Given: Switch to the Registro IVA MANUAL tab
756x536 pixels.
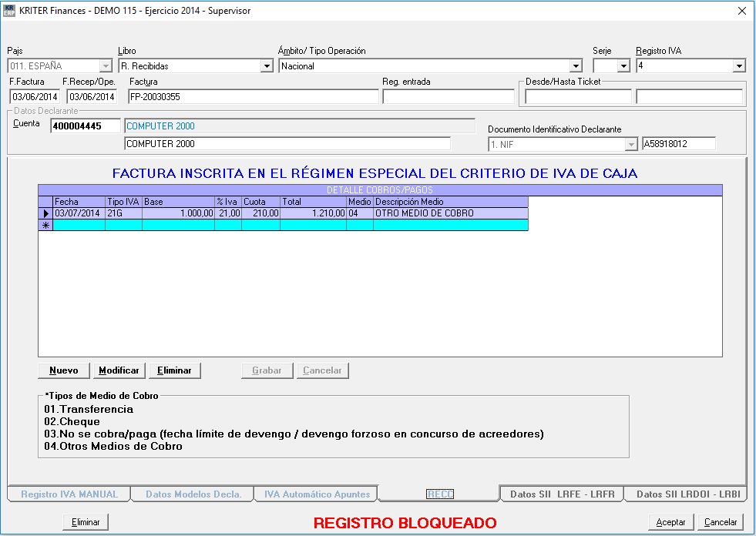Looking at the screenshot, I should pos(69,494).
